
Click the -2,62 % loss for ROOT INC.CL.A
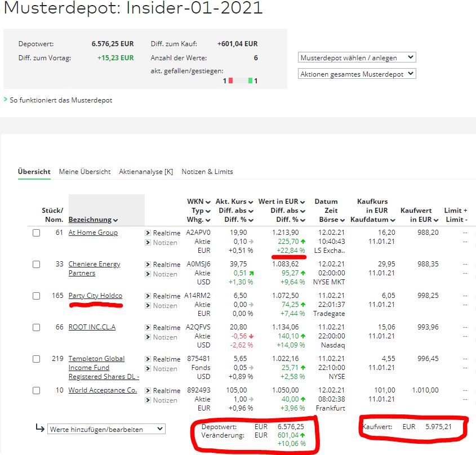click(242, 345)
